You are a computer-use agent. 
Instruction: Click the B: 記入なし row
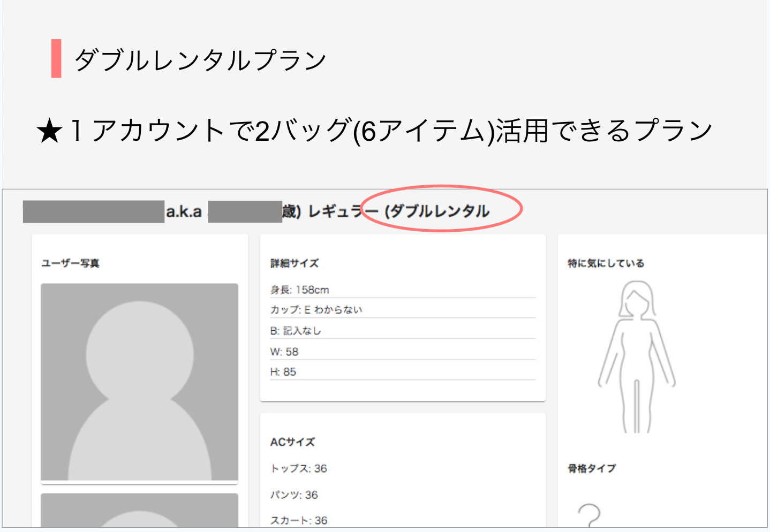296,331
